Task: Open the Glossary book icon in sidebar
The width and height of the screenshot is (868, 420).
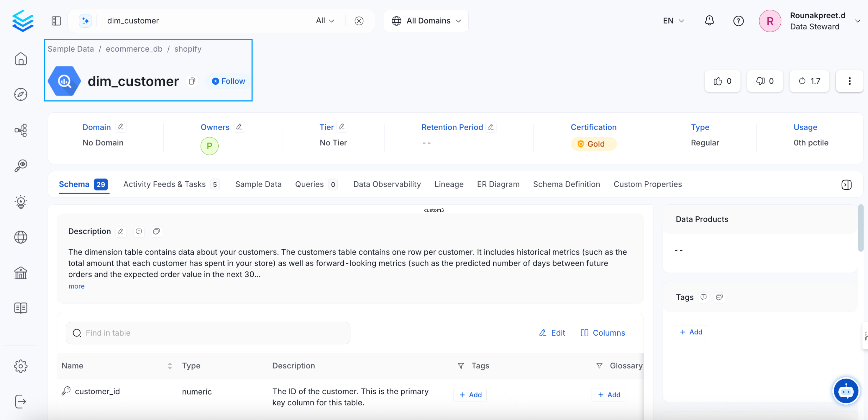Action: [21, 307]
